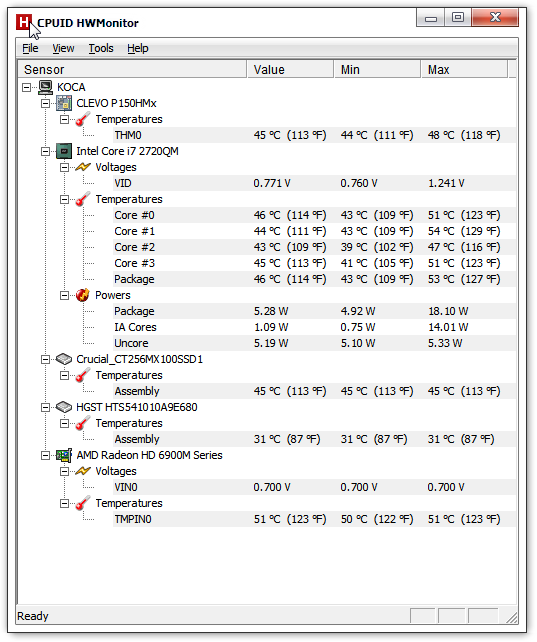Open the File menu
The image size is (537, 642).
[30, 48]
